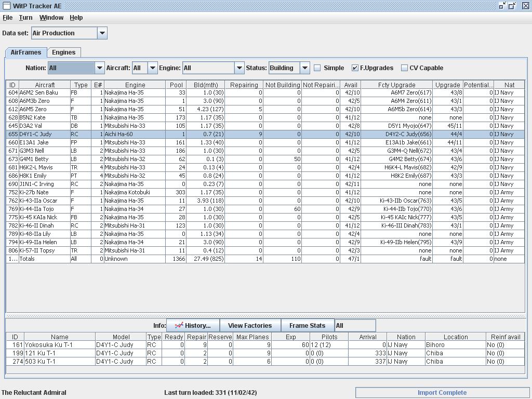Sort table by the Pool column header
Viewport: 532px width, 399px height.
point(176,85)
